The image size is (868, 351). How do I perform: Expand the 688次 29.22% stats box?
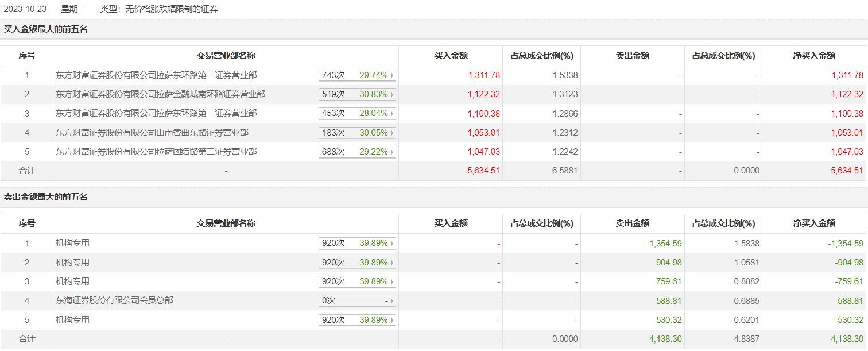pos(393,152)
